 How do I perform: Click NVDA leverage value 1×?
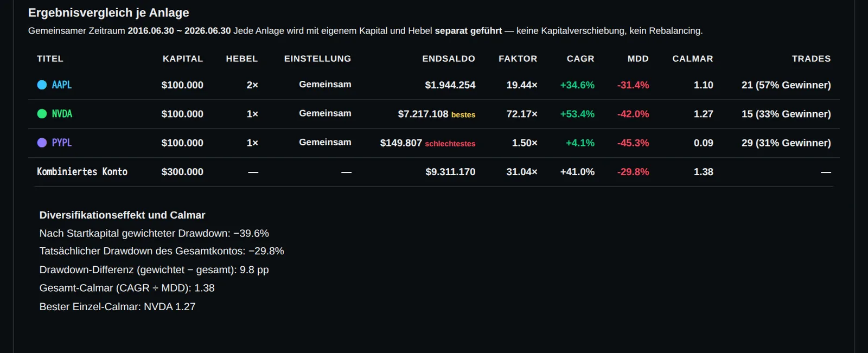[x=252, y=114]
